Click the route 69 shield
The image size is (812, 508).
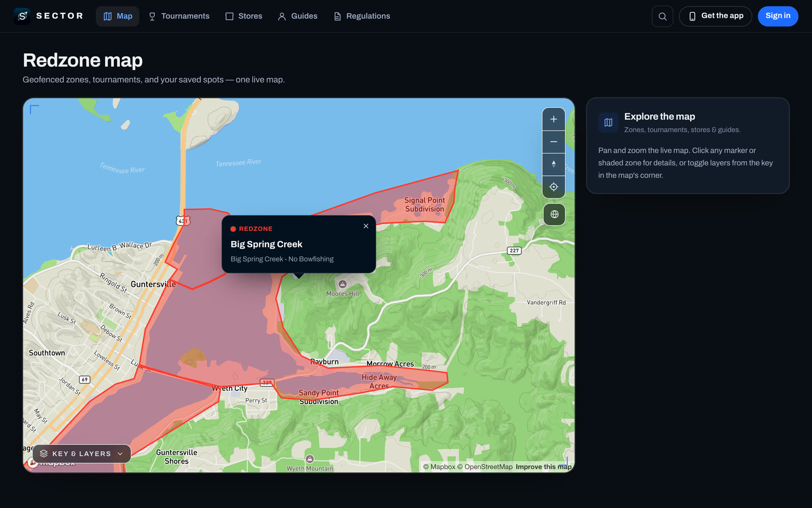pos(84,379)
